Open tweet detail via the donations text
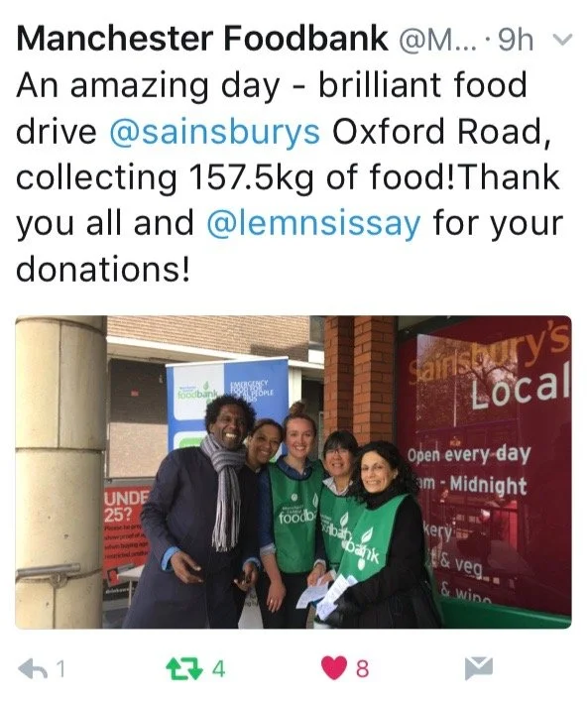Viewport: 588px width, 703px height. 103,269
